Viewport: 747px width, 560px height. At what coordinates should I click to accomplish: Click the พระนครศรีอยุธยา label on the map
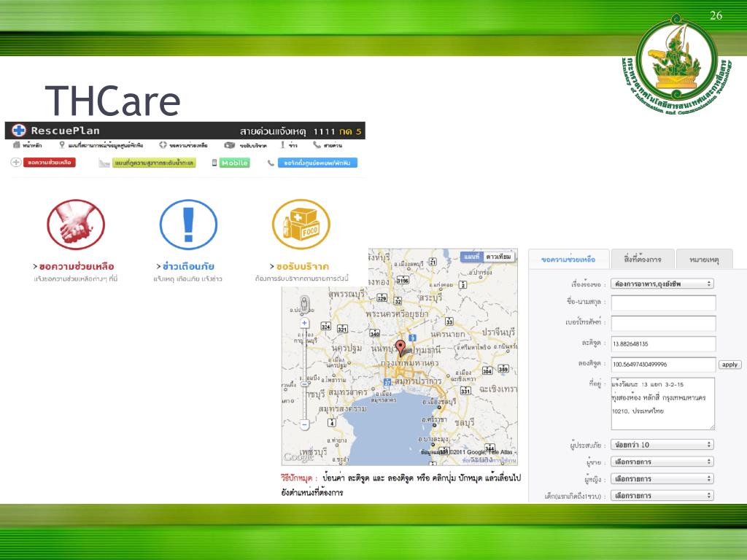397,314
